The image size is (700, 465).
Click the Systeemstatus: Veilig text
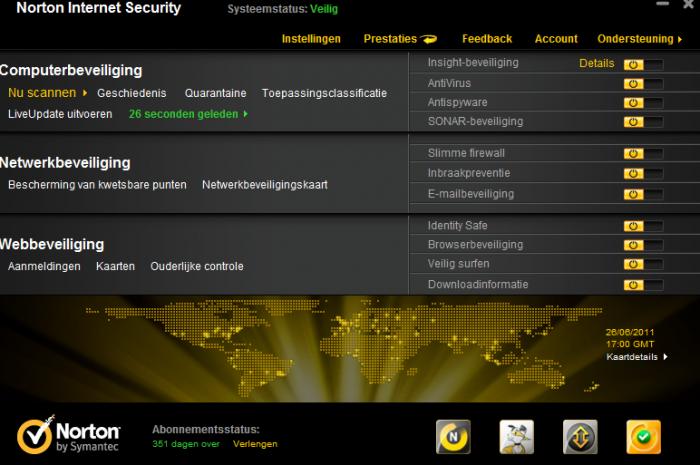[x=283, y=9]
